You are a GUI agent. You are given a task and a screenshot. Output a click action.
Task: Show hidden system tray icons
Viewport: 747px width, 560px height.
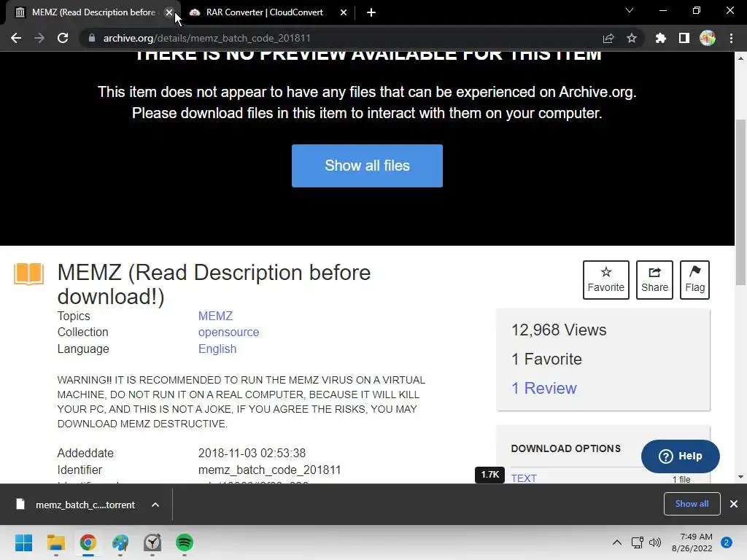617,542
